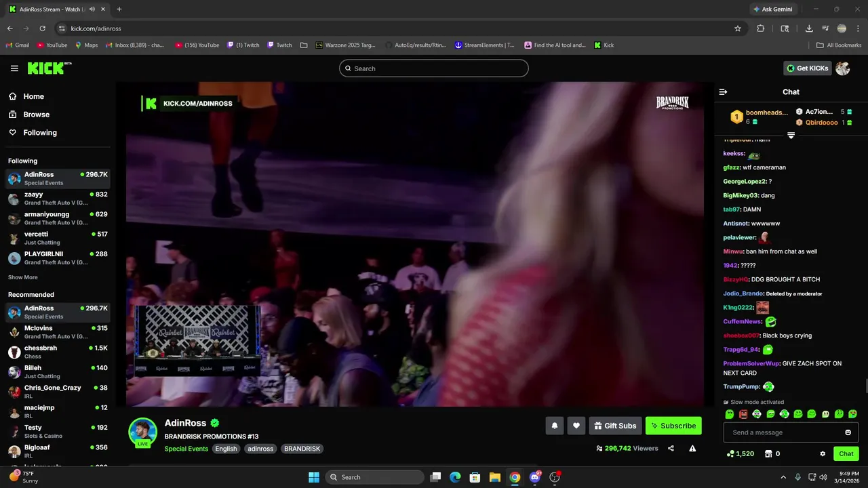Open the Kick hamburger menu

[14, 68]
